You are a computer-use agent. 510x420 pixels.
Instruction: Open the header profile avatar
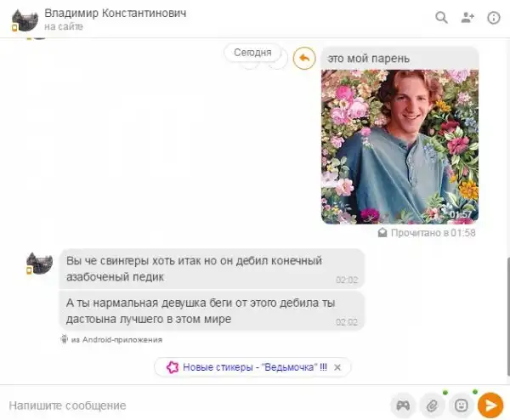coord(25,20)
